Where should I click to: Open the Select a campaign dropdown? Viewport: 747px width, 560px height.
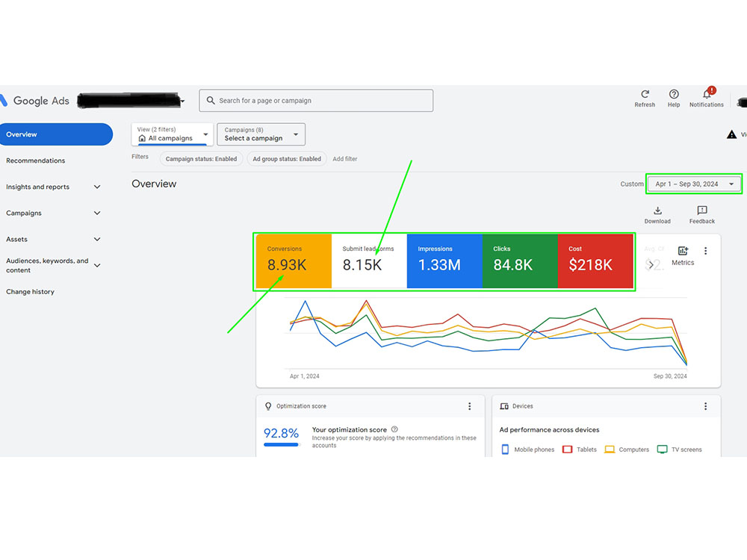pos(261,134)
